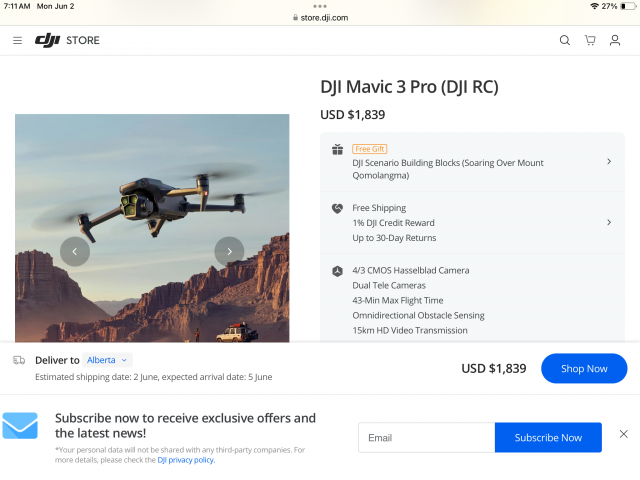This screenshot has width=640, height=480.
Task: Dismiss the subscribe banner with X
Action: [x=624, y=434]
